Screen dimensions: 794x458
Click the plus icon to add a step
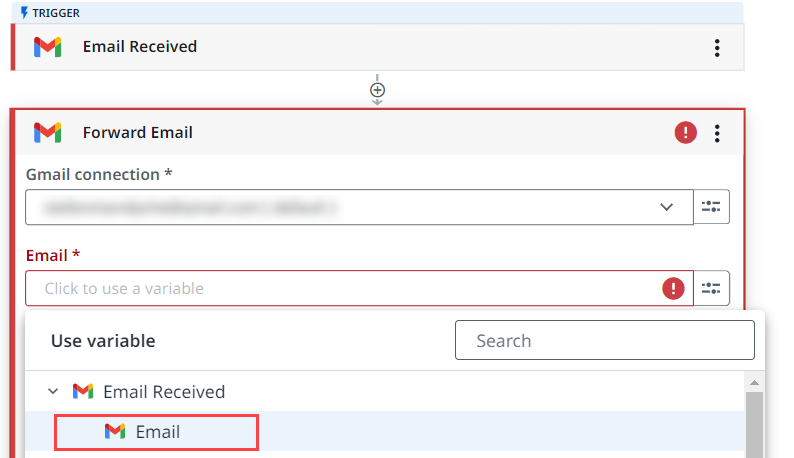click(377, 90)
